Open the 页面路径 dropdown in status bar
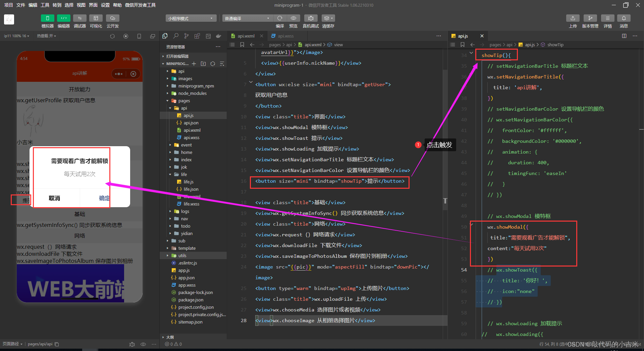Screen dimensions: 644x351 (x=12, y=344)
